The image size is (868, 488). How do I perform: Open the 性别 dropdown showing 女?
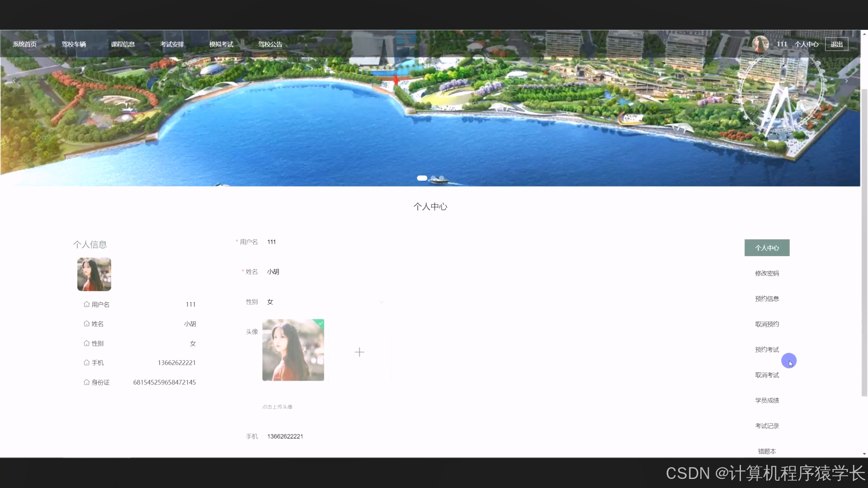(x=325, y=302)
